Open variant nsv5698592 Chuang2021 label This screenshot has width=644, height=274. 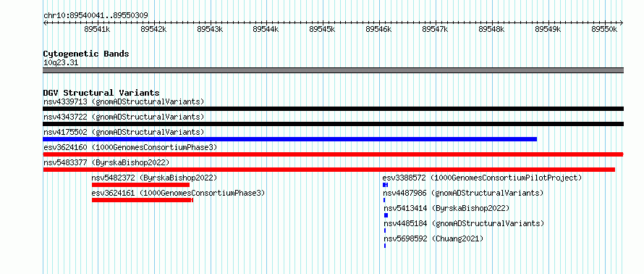pos(433,238)
